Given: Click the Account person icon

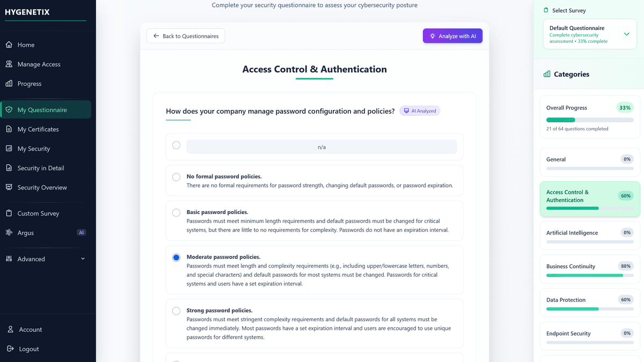Looking at the screenshot, I should 10,329.
